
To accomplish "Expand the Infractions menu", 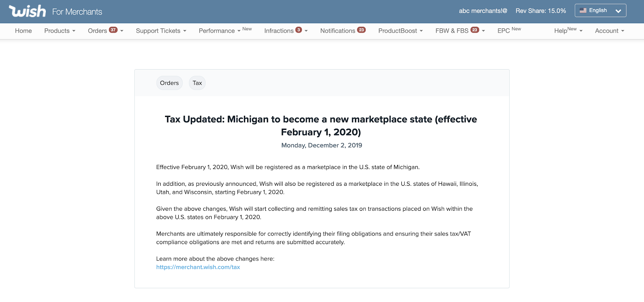I will [x=286, y=31].
